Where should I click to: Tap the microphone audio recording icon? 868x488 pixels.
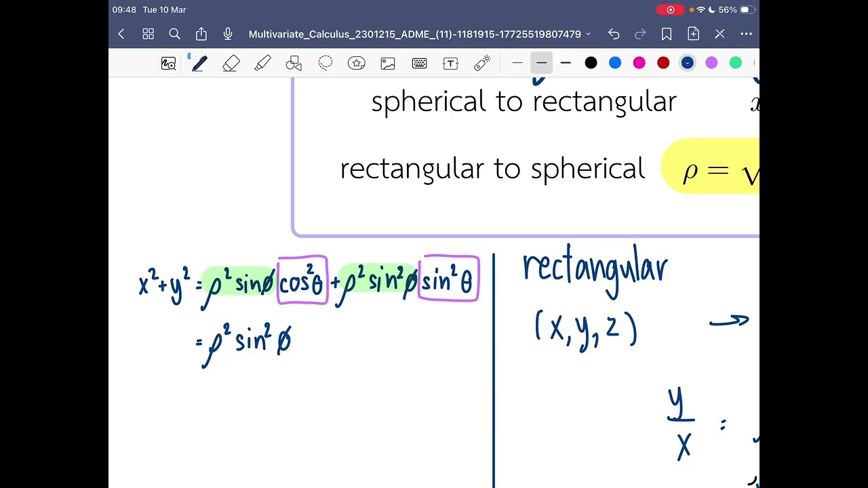click(x=228, y=34)
